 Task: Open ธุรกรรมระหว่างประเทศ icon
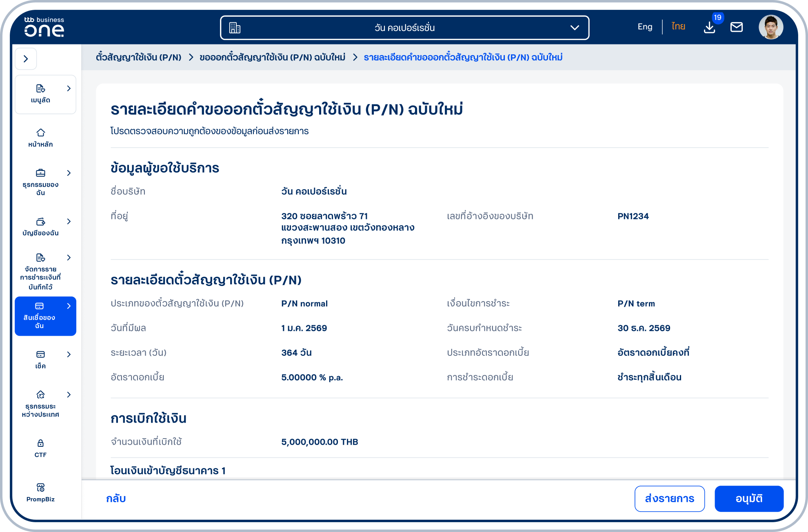coord(40,395)
